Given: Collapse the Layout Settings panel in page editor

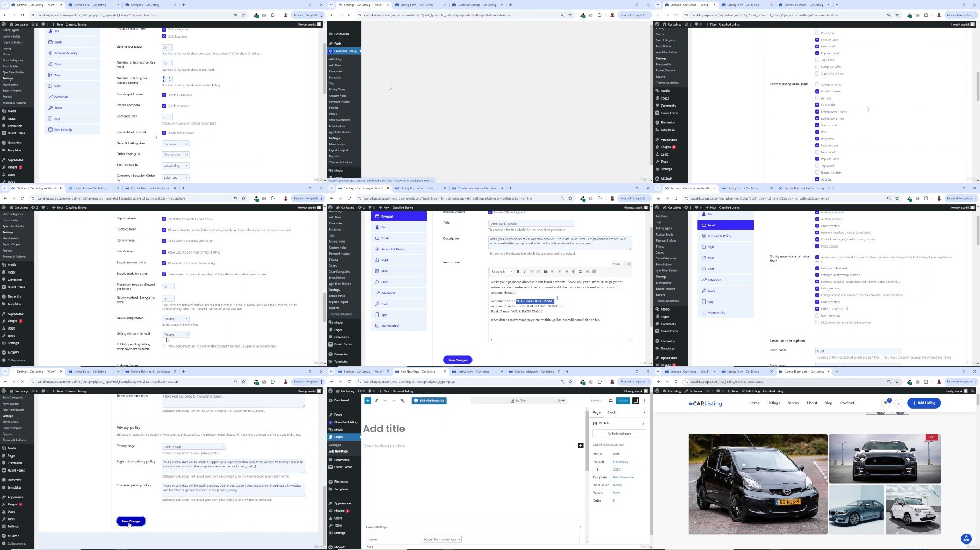Looking at the screenshot, I should (x=580, y=527).
